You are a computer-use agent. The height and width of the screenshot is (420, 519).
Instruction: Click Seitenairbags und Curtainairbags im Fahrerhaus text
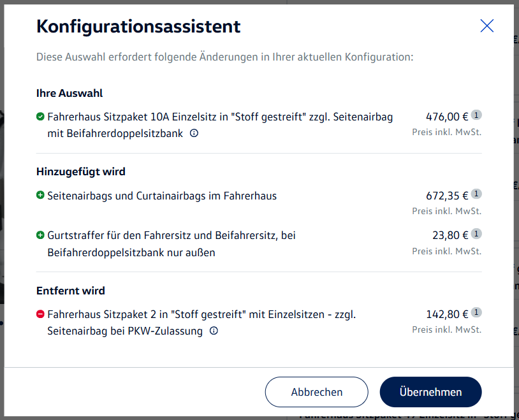coord(162,196)
